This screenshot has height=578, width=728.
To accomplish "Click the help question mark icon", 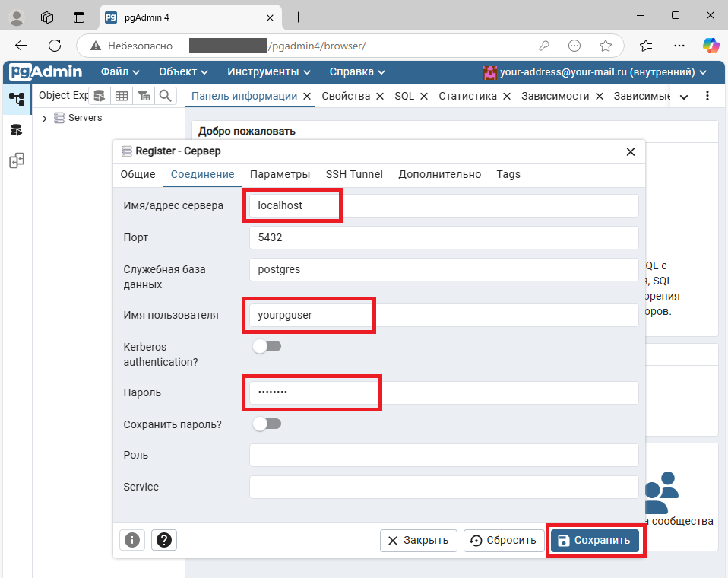I will pyautogui.click(x=164, y=540).
